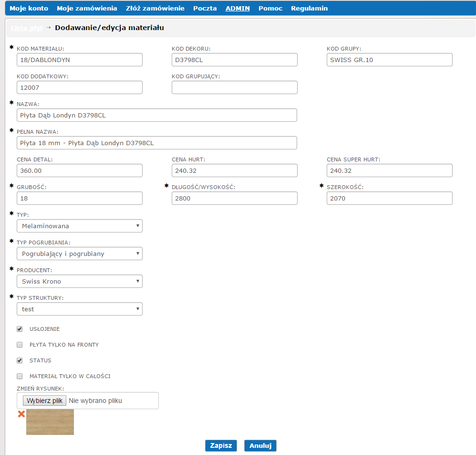The image size is (476, 455).
Task: Follow the Lista płyt breadcrumb link
Action: (x=27, y=28)
